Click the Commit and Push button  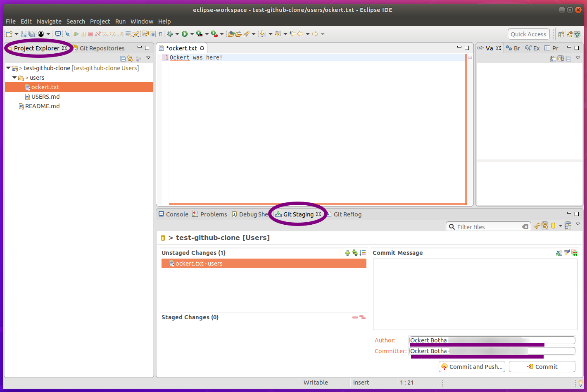(472, 367)
